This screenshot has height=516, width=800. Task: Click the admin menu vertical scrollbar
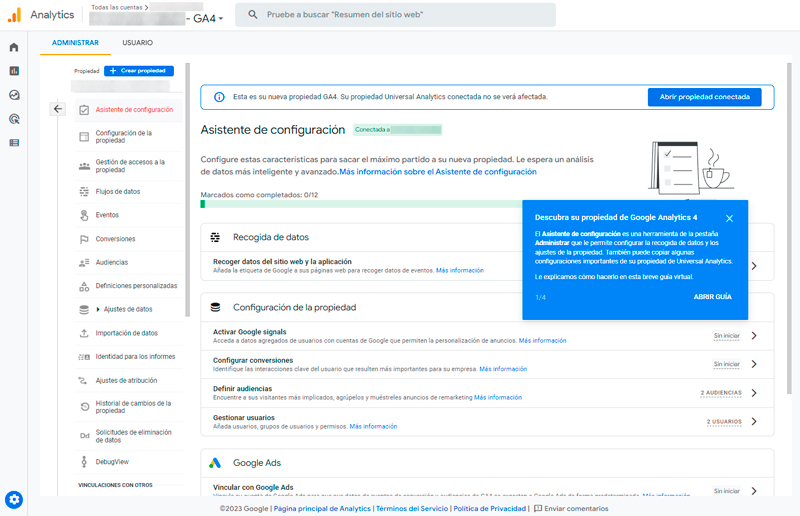[x=187, y=189]
